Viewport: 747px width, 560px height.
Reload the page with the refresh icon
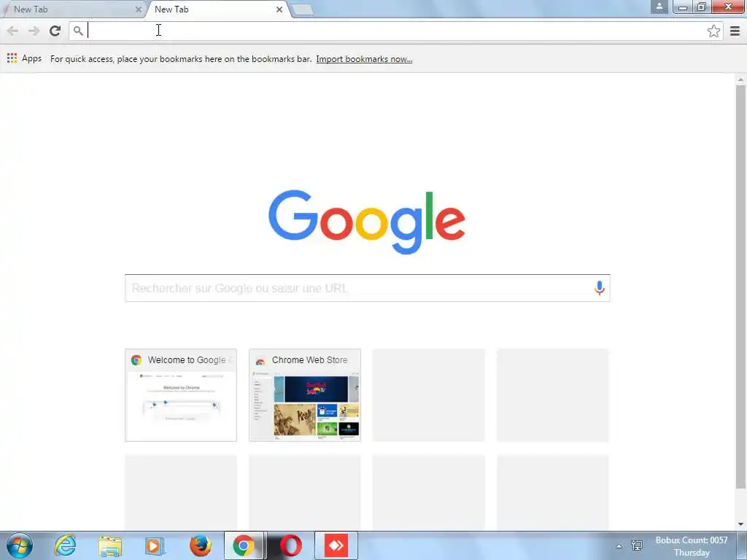point(55,31)
